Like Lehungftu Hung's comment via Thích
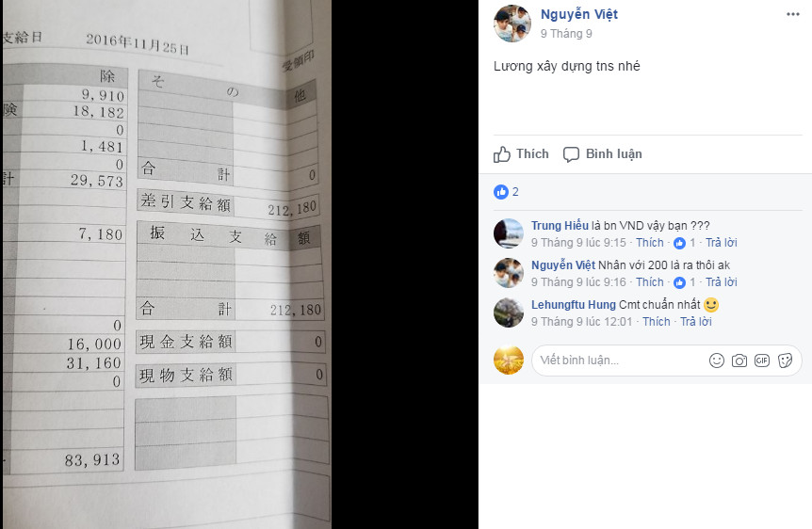The width and height of the screenshot is (812, 529). coord(657,322)
